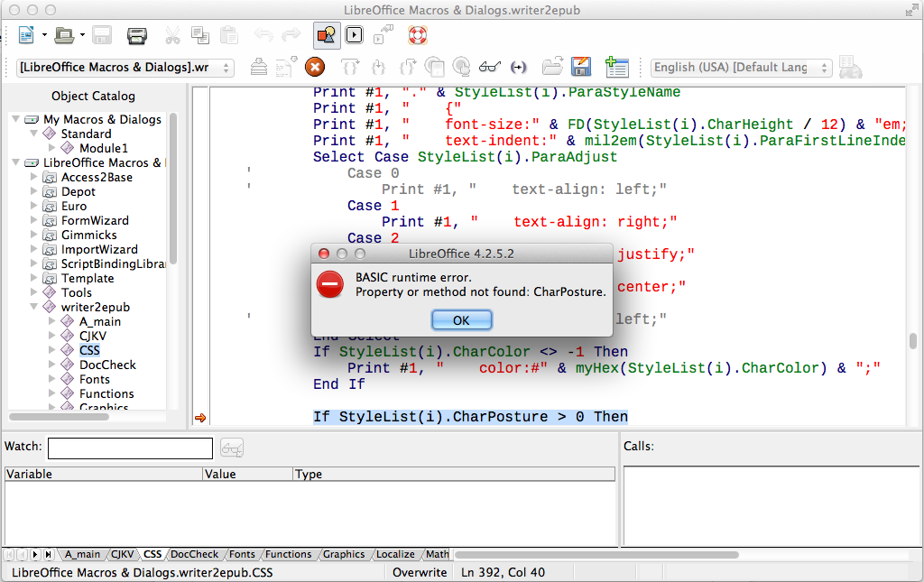Open the library selector combo box

click(125, 68)
